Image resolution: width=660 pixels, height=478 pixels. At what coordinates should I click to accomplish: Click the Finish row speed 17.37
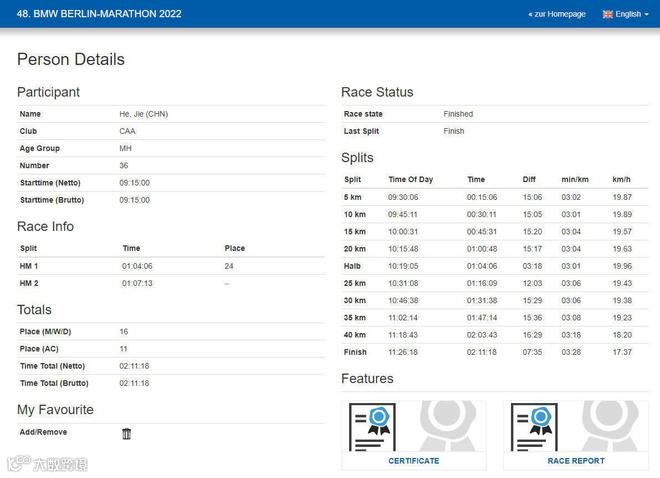click(622, 352)
